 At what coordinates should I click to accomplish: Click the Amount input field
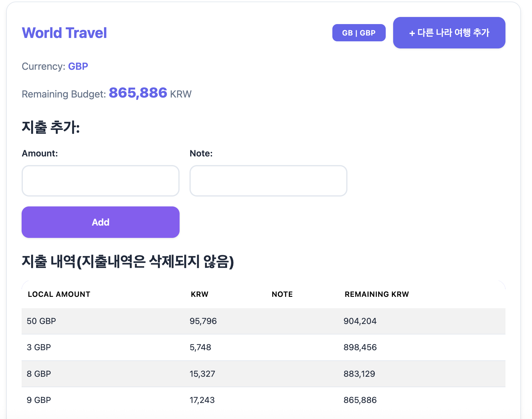coord(101,181)
